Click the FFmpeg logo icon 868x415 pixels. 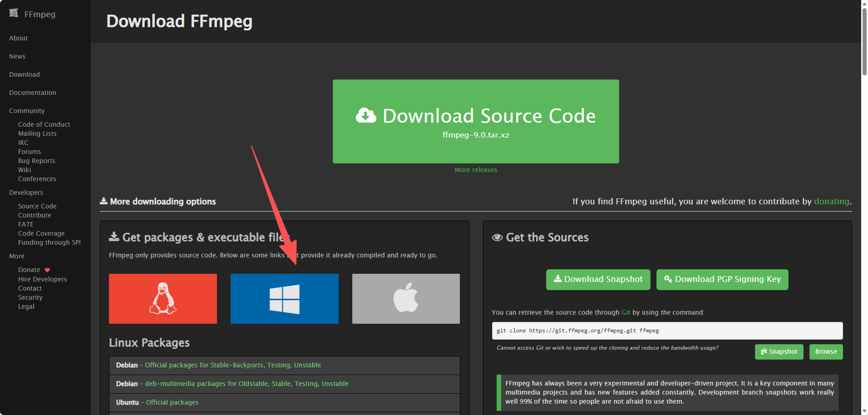(x=14, y=13)
